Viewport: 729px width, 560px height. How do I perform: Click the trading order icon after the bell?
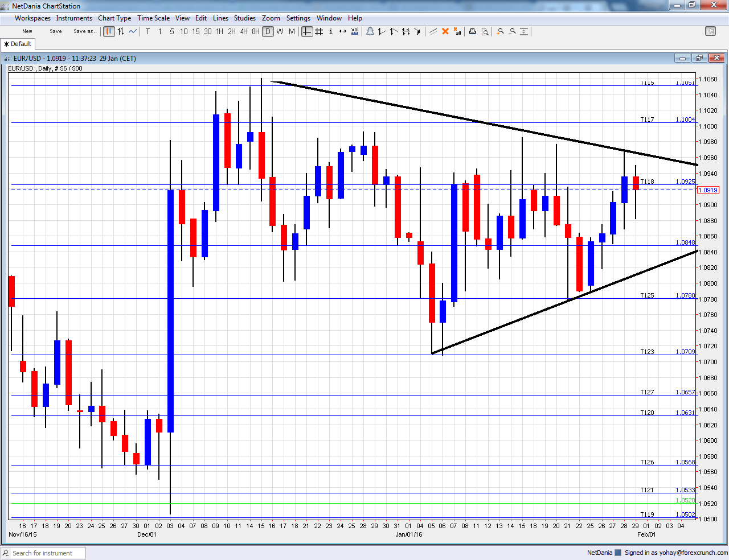pos(382,31)
